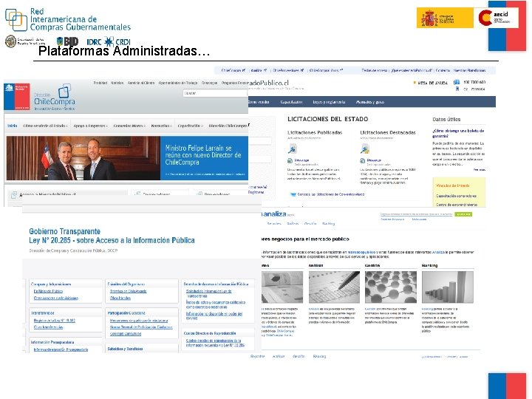
Task: Open Apoyo a Empresas dropdown menu
Action: pyautogui.click(x=91, y=126)
